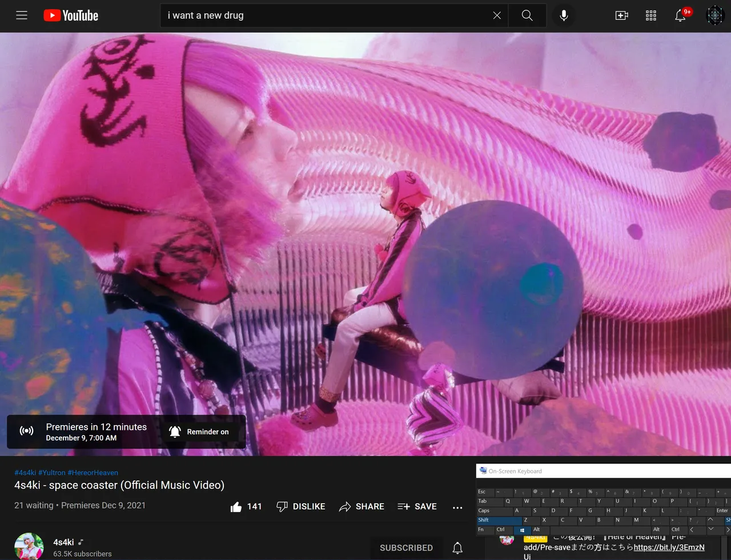Click the tilde key on On-Screen Keyboard
The height and width of the screenshot is (560, 731).
[x=504, y=493]
